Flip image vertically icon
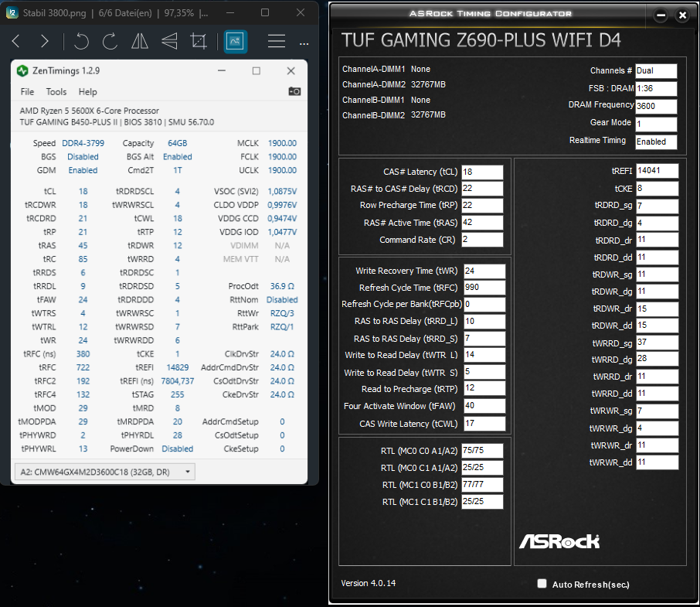 (x=169, y=42)
